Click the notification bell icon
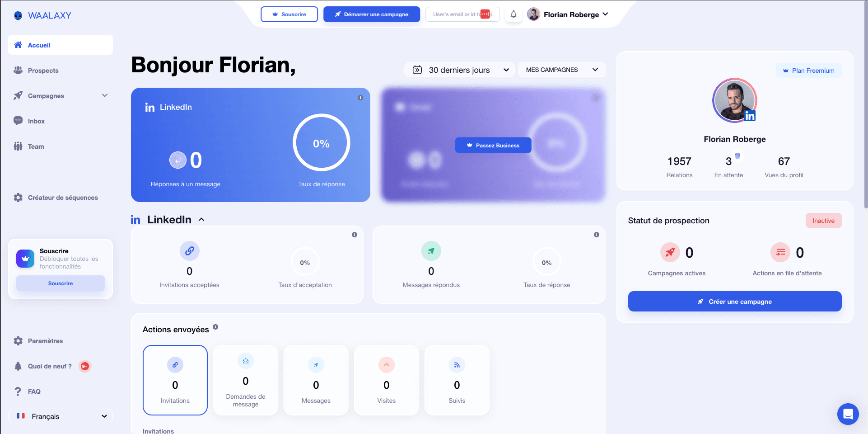The image size is (868, 434). (x=513, y=14)
